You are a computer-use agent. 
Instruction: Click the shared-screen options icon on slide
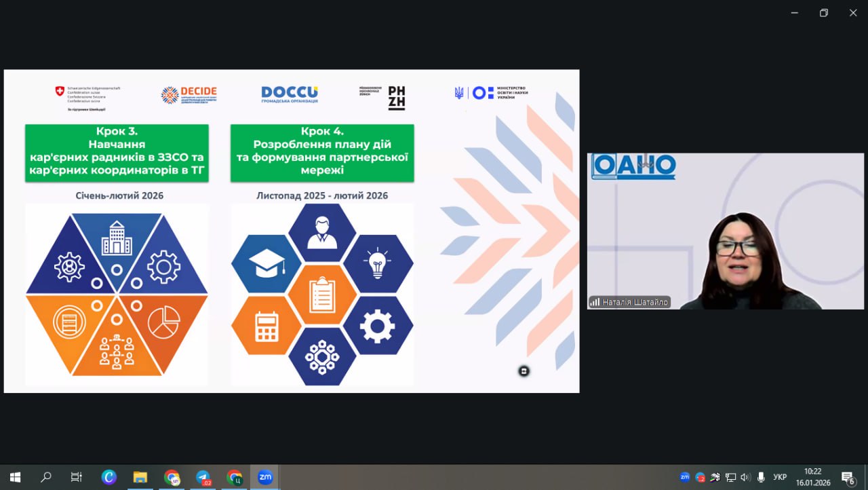(x=524, y=371)
